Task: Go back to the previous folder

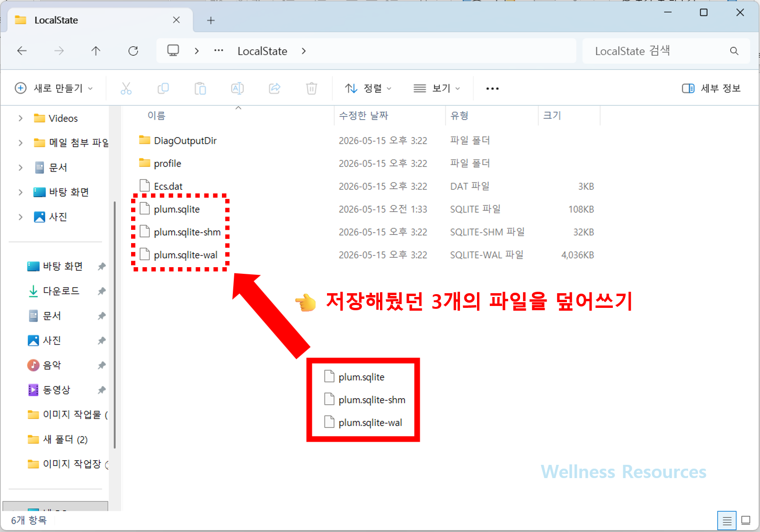Action: pyautogui.click(x=22, y=51)
